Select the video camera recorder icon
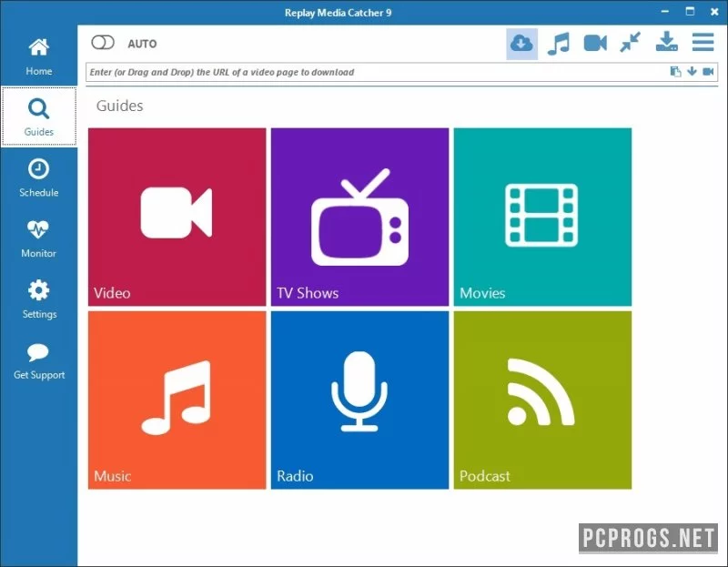 pyautogui.click(x=595, y=44)
